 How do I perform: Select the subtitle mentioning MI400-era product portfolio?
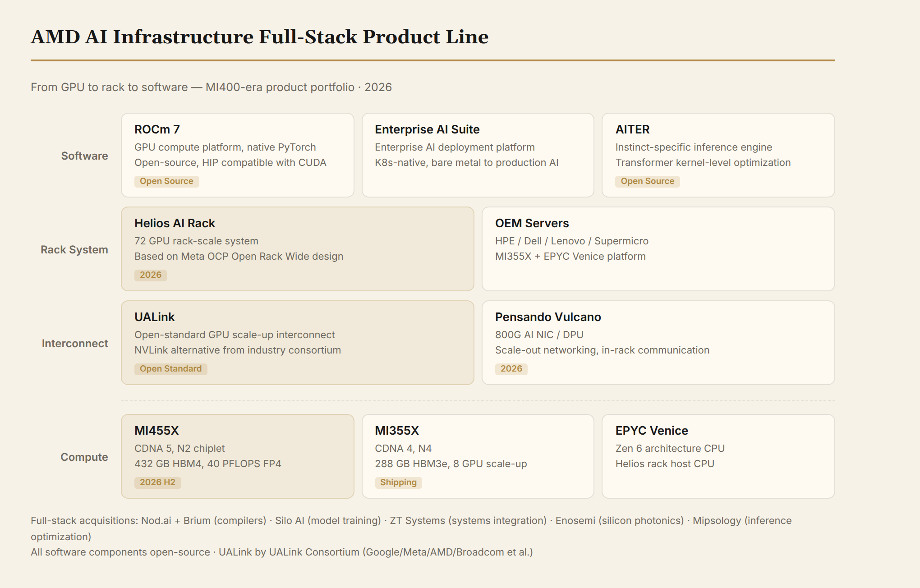[211, 87]
